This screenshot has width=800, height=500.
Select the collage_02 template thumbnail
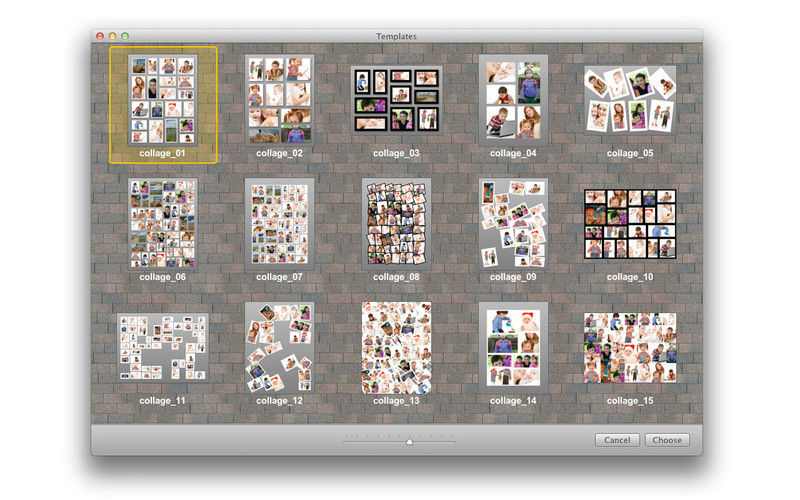click(x=279, y=100)
